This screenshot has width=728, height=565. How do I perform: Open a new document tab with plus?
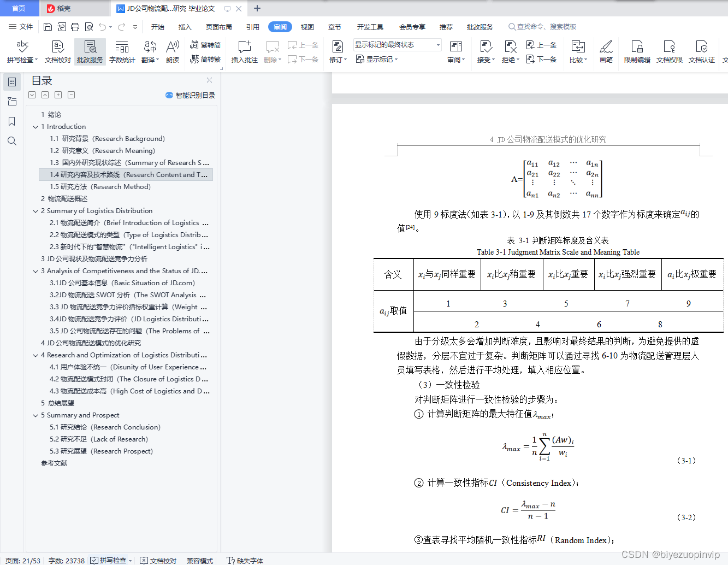pyautogui.click(x=257, y=8)
